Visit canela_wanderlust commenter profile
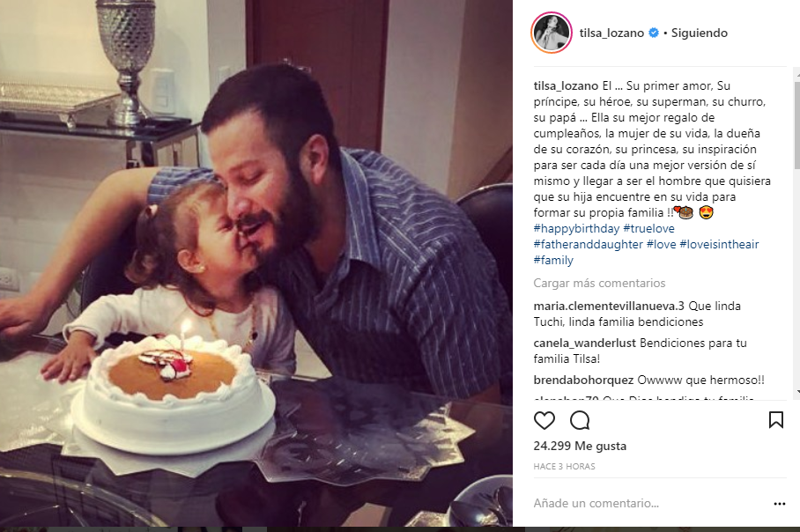 pyautogui.click(x=584, y=343)
